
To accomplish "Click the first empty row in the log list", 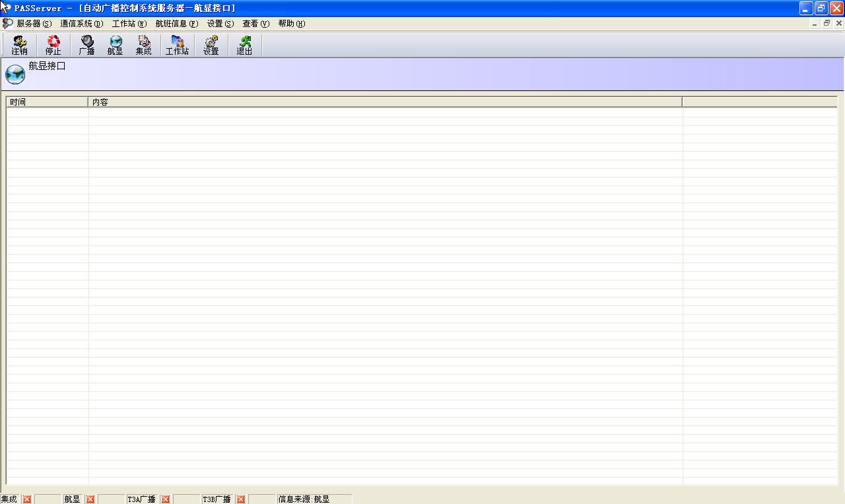I will coord(385,113).
